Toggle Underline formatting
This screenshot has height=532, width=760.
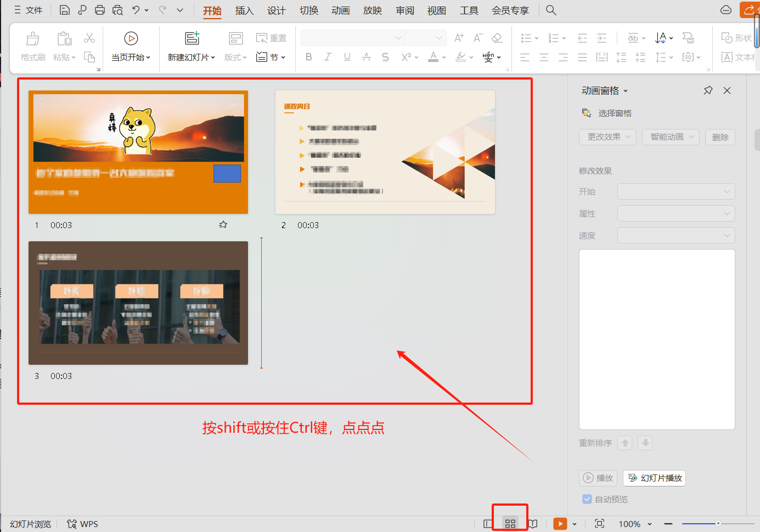pyautogui.click(x=347, y=57)
